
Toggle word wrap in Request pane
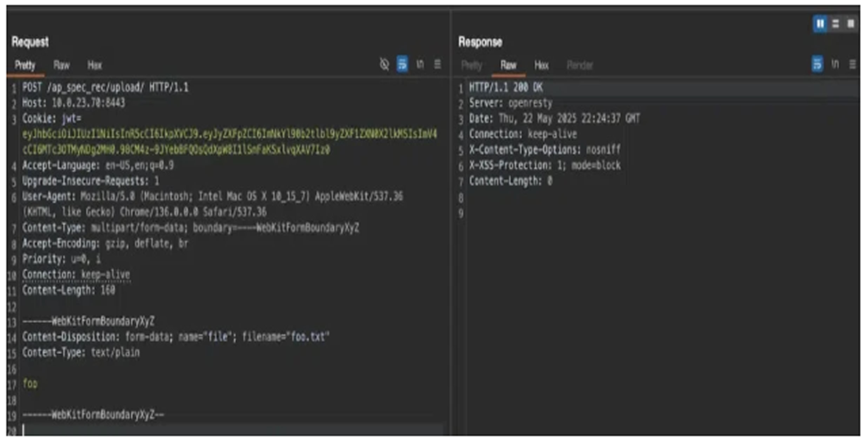[402, 64]
